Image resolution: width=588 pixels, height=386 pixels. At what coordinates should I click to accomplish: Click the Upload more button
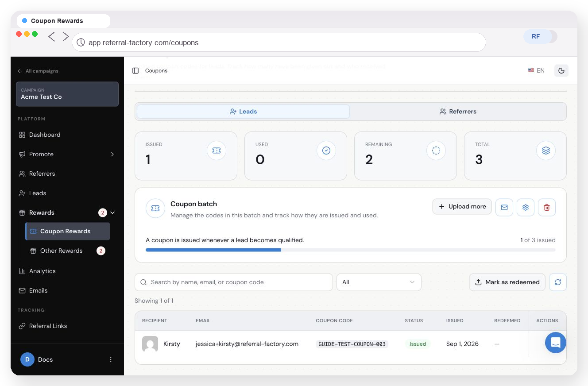click(462, 207)
